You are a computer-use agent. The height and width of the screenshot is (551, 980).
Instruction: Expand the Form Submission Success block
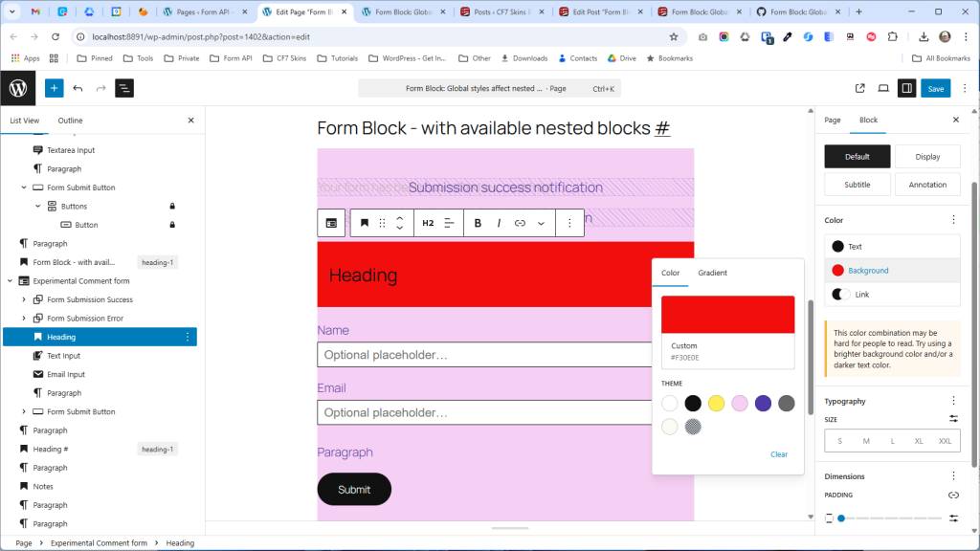point(24,299)
